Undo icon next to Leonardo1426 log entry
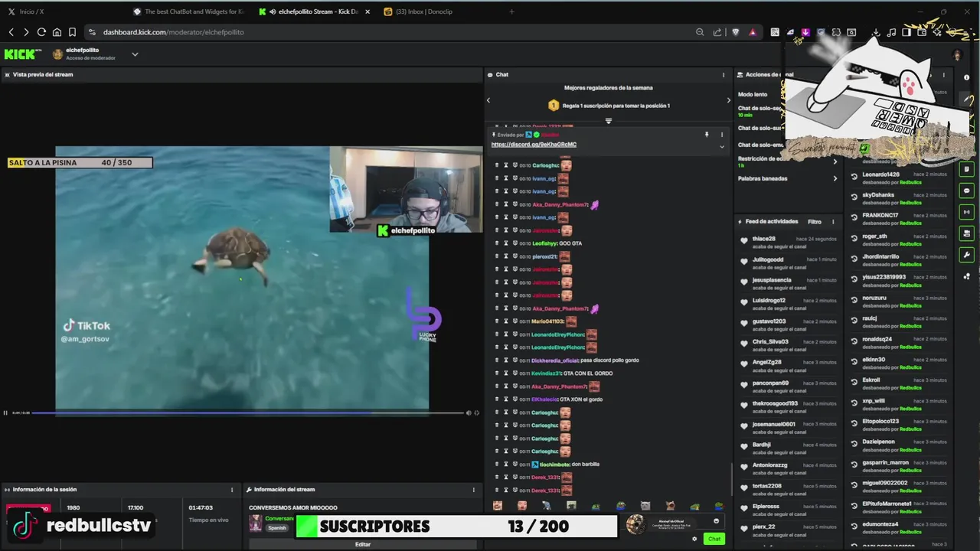Viewport: 980px width, 551px height. coord(854,175)
